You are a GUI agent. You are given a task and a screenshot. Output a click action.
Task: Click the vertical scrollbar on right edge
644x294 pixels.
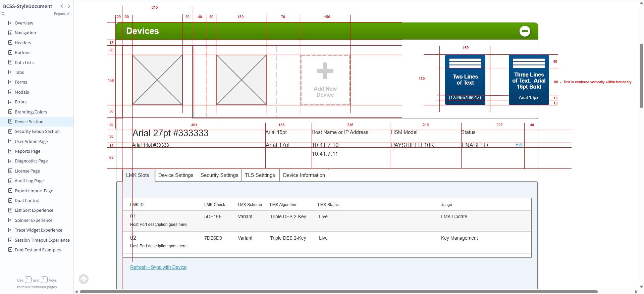(x=641, y=76)
